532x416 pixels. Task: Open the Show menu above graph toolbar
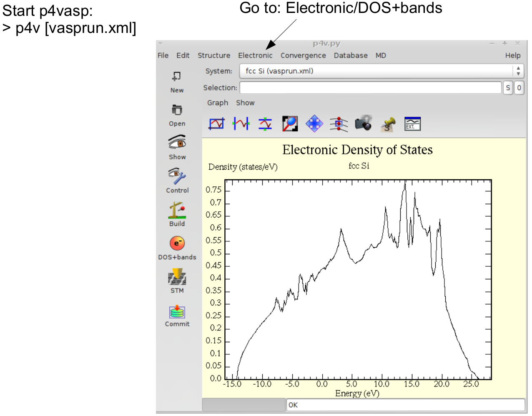pyautogui.click(x=245, y=103)
